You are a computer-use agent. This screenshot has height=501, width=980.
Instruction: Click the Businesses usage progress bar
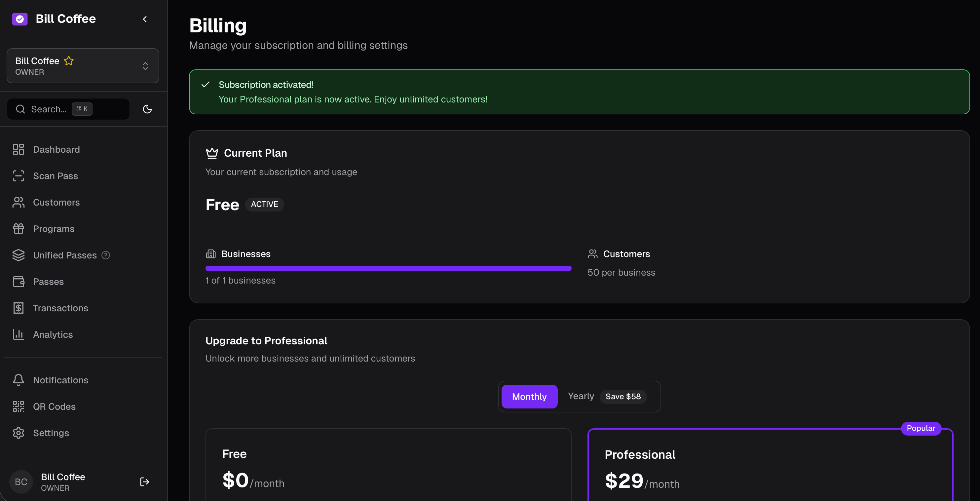tap(388, 268)
